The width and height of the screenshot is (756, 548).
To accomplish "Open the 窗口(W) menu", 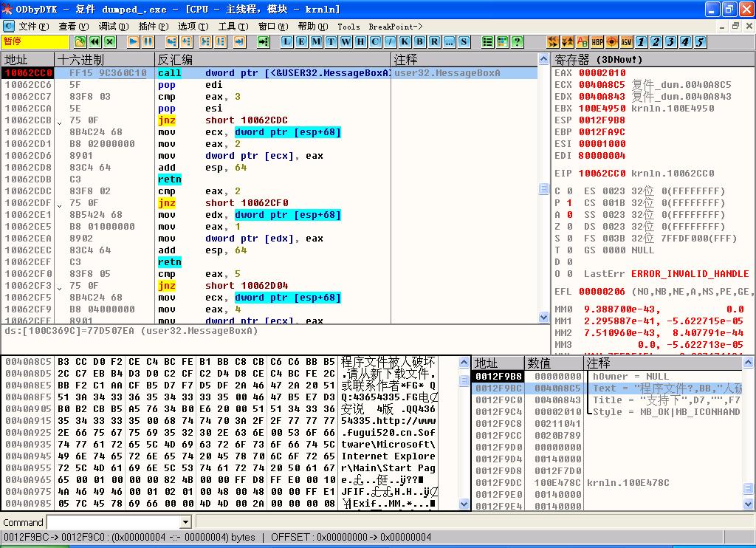I will click(273, 27).
